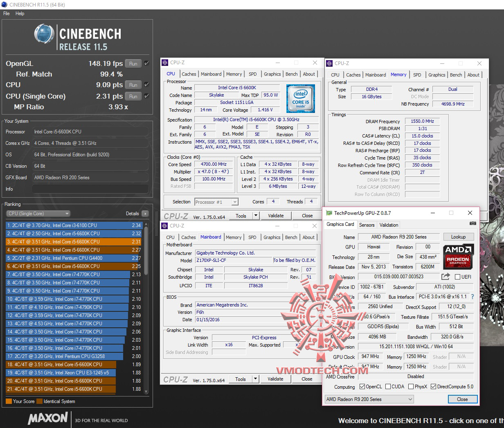This screenshot has width=504, height=428.
Task: Click the CPU-Z icon in the CPU window title
Action: [165, 63]
